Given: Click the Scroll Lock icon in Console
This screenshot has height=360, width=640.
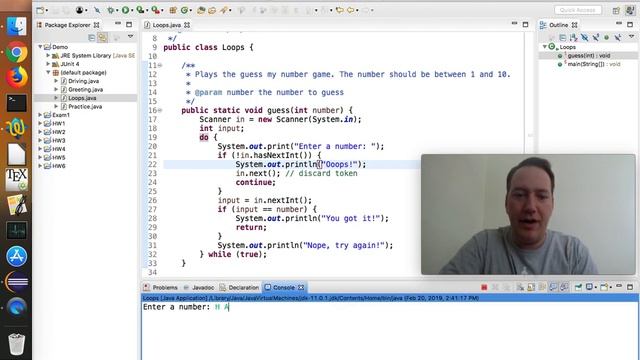Looking at the screenshot, I should [x=531, y=287].
